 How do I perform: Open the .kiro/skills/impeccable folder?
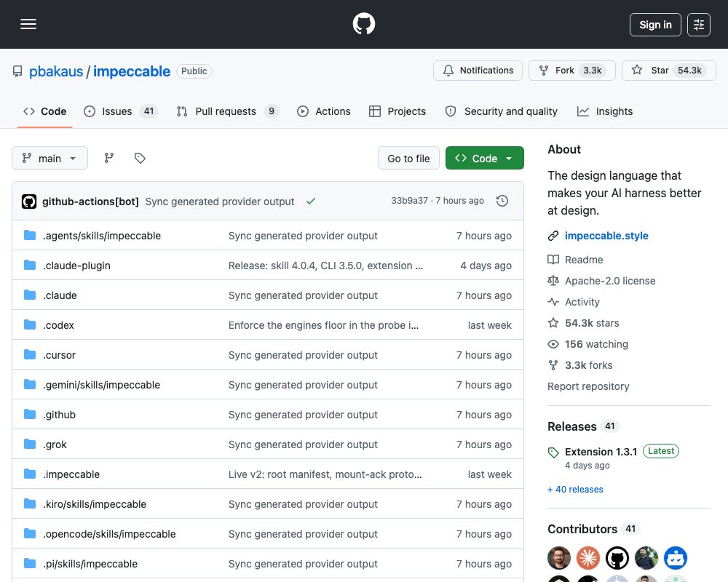(95, 504)
